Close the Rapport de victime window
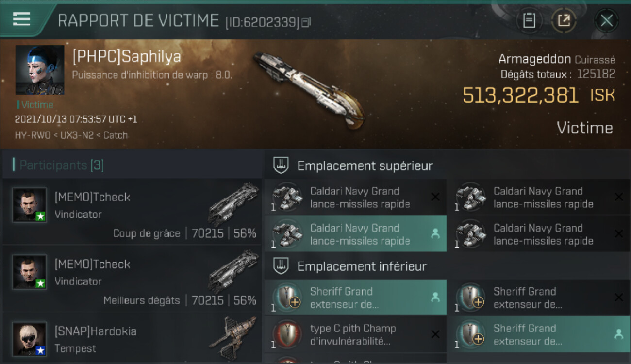 pos(606,20)
